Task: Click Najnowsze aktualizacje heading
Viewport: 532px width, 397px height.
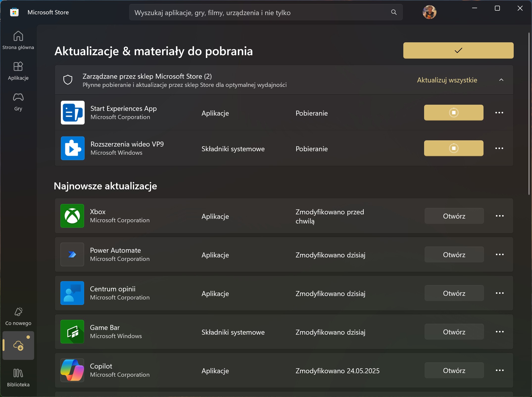Action: 105,186
